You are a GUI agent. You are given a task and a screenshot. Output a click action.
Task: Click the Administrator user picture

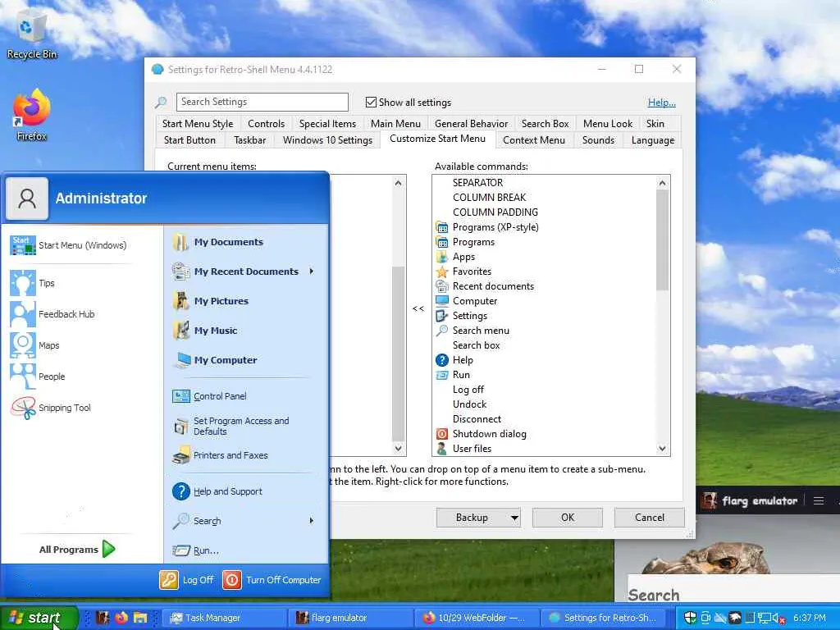(27, 199)
